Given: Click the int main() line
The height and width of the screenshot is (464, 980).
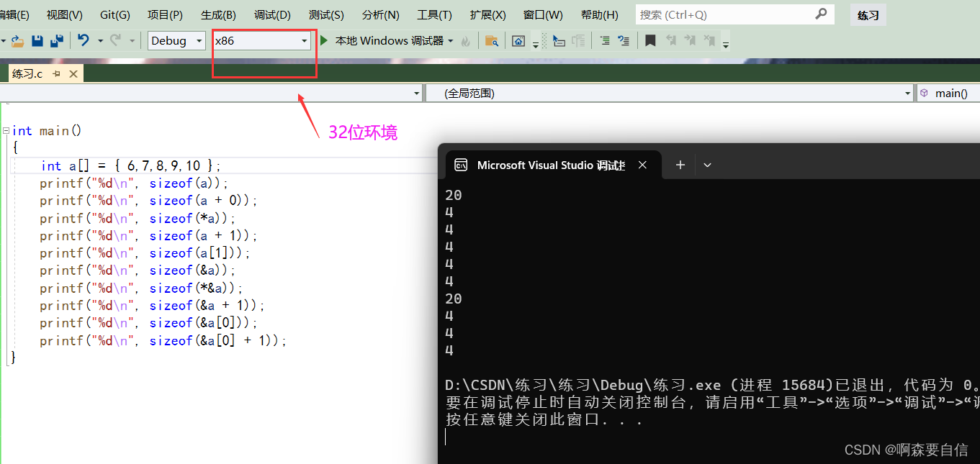Looking at the screenshot, I should coord(47,131).
